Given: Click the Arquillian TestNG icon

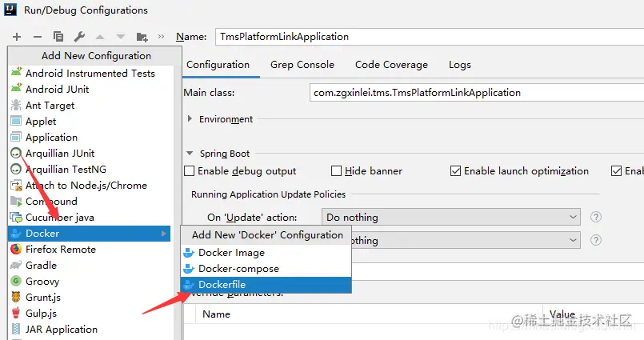Looking at the screenshot, I should [x=16, y=169].
